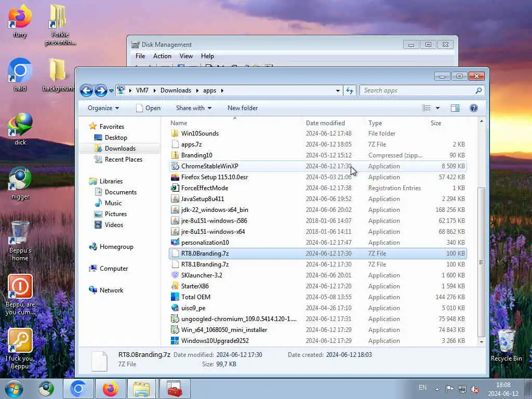Click Downloads in the address breadcrumb
532x399 pixels.
click(x=176, y=90)
